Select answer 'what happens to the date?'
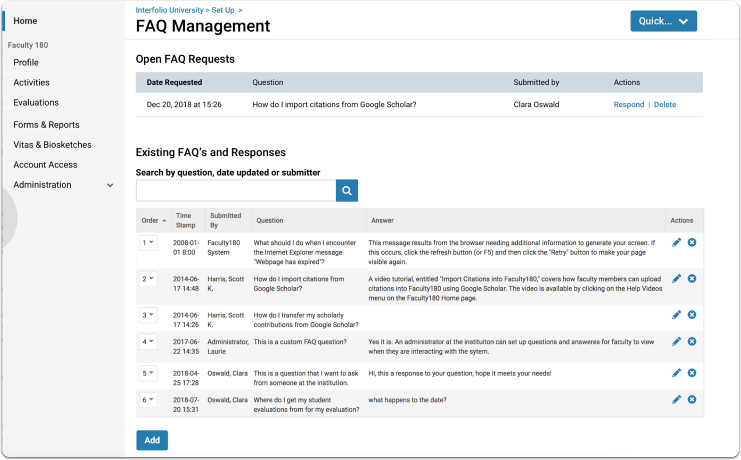This screenshot has width=741, height=460. pyautogui.click(x=407, y=400)
